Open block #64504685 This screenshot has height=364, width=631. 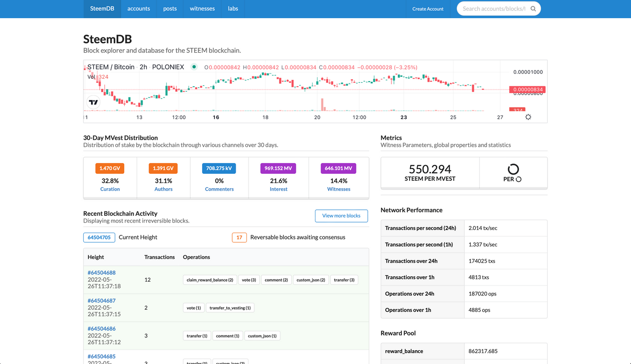102,357
